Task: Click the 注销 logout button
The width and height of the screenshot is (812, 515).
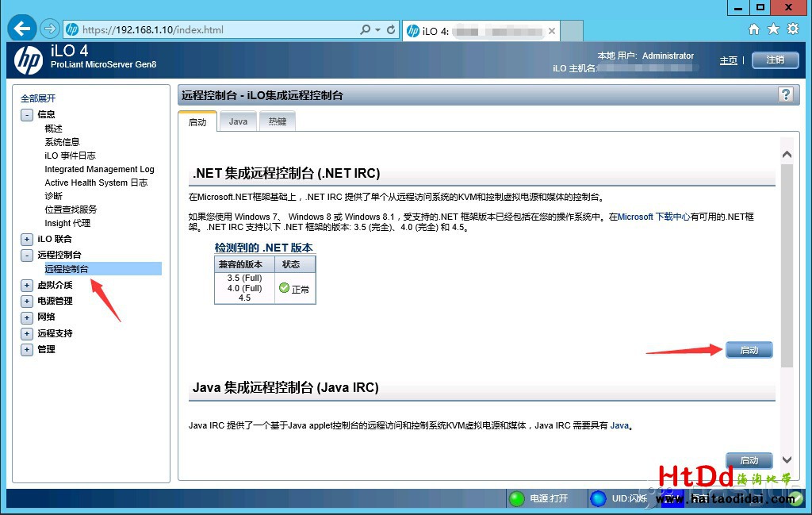Action: click(776, 60)
